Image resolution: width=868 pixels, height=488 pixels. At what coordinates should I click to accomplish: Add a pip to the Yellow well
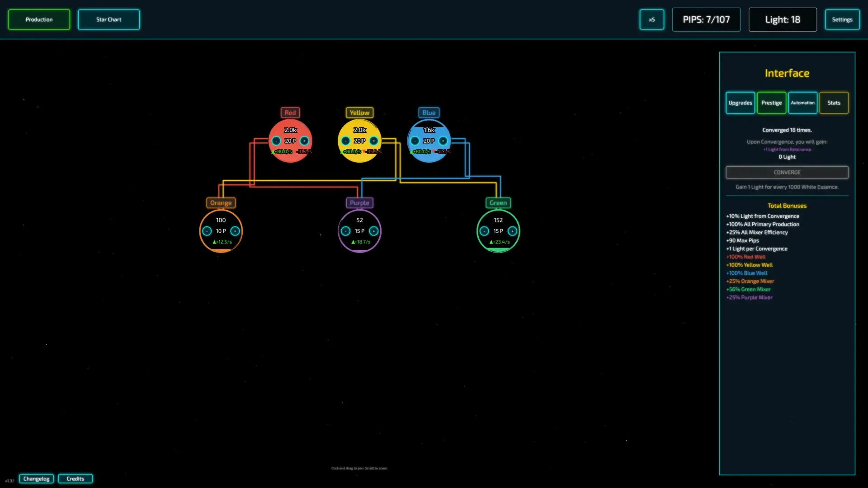pyautogui.click(x=374, y=141)
